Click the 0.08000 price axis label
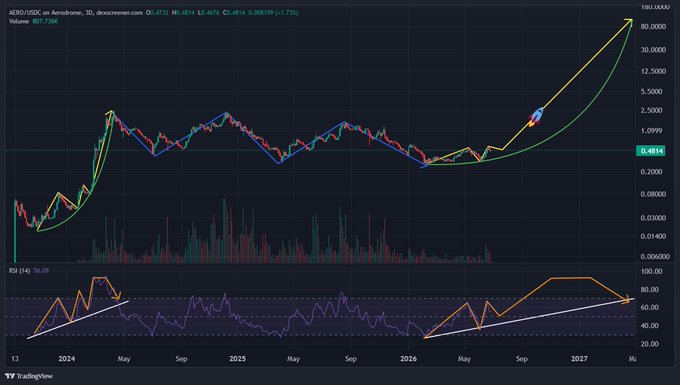 tap(653, 194)
